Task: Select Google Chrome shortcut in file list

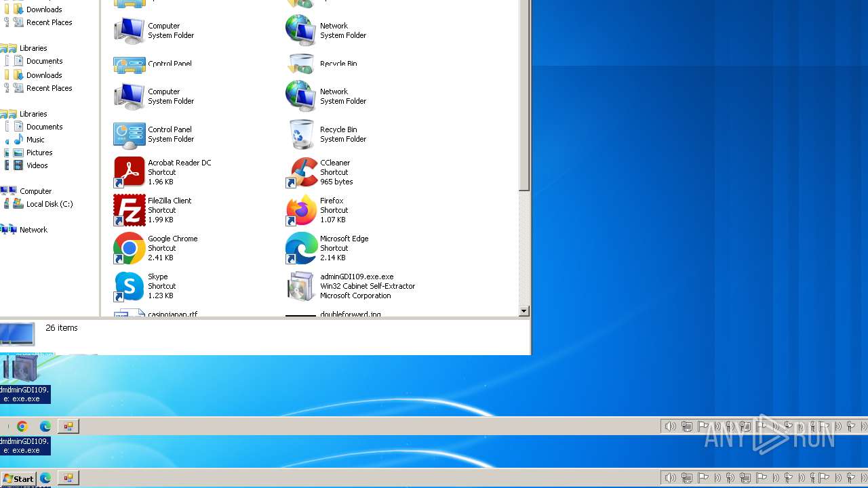Action: (156, 248)
